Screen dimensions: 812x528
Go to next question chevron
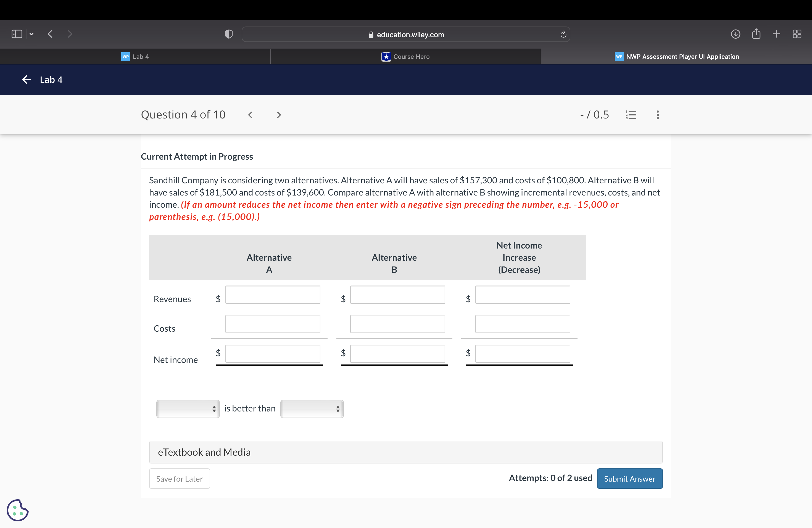point(279,115)
